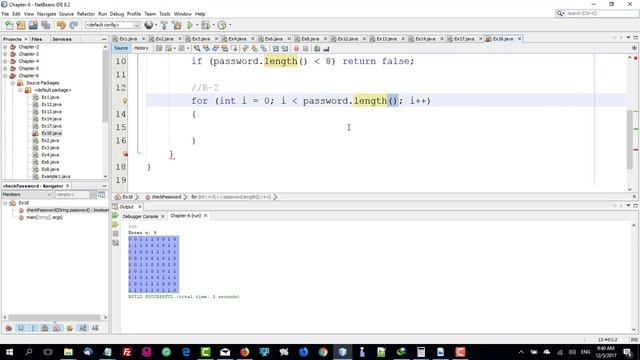This screenshot has height=360, width=640.
Task: Click the Debug Project toolbar icon
Action: (205, 25)
